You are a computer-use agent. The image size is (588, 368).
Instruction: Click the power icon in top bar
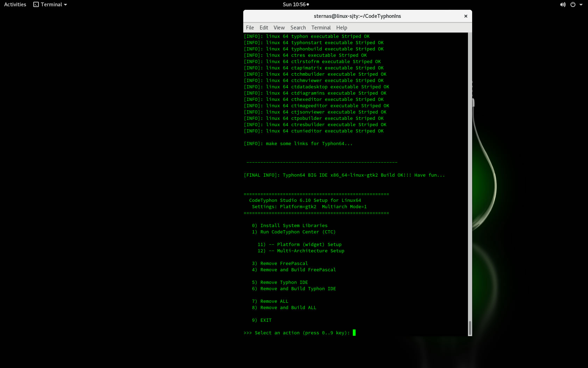coord(573,5)
